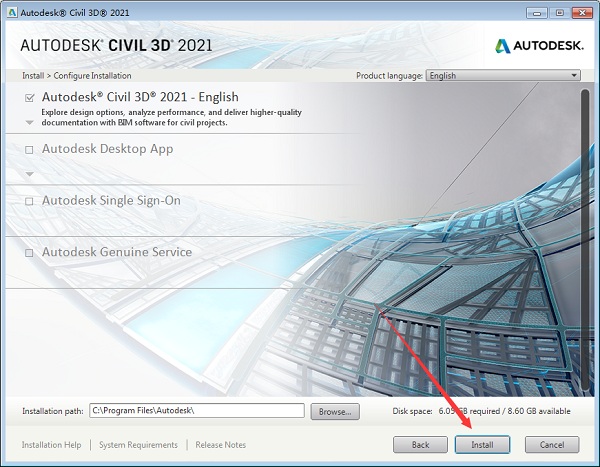
Task: Maximize the installer window
Action: coord(559,13)
